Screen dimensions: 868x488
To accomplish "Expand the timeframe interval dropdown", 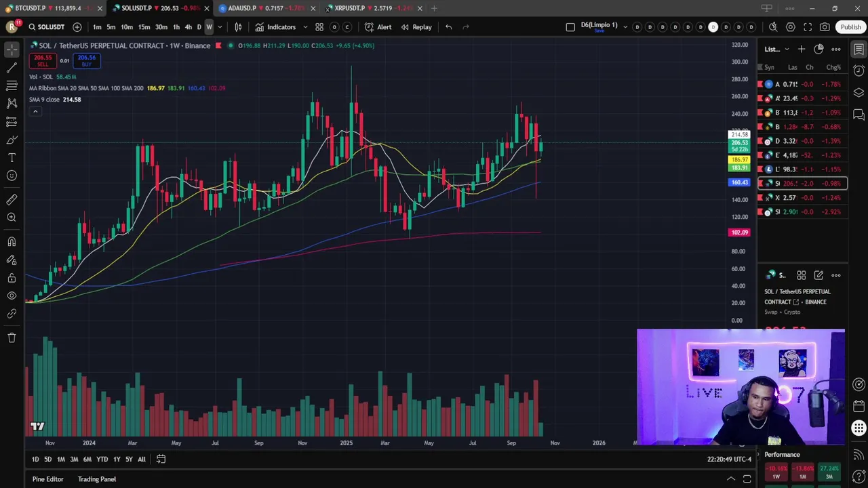I will [220, 27].
